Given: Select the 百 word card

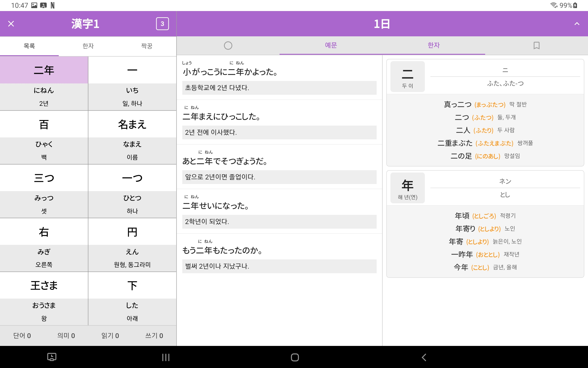Looking at the screenshot, I should pyautogui.click(x=44, y=138).
